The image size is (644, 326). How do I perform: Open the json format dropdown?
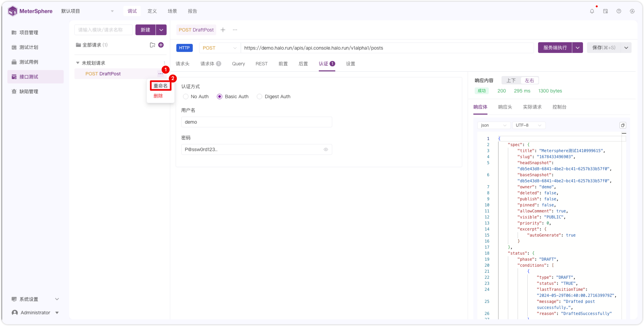[494, 125]
